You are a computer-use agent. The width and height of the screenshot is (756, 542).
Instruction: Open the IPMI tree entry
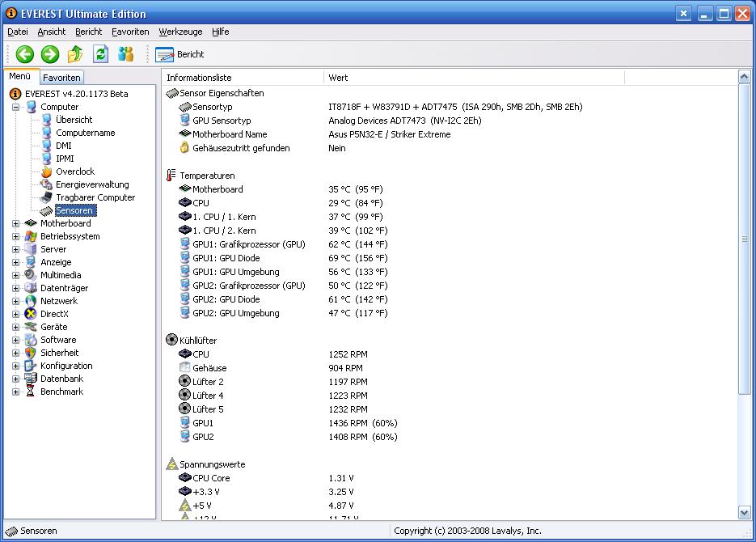pyautogui.click(x=65, y=159)
